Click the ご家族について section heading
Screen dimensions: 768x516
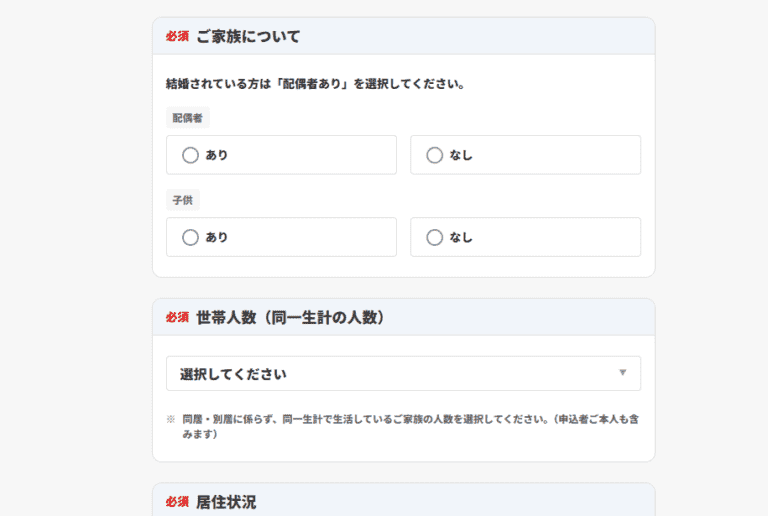248,36
